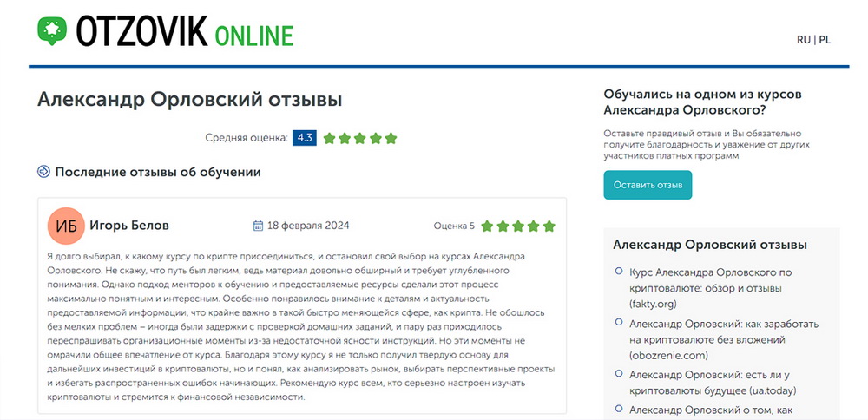
Task: Select the bullet next to obozrenie.com link
Action: [x=619, y=322]
